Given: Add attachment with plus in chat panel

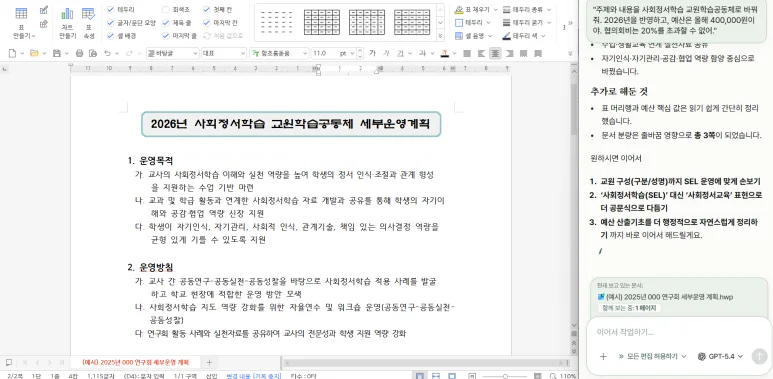Looking at the screenshot, I should tap(603, 356).
